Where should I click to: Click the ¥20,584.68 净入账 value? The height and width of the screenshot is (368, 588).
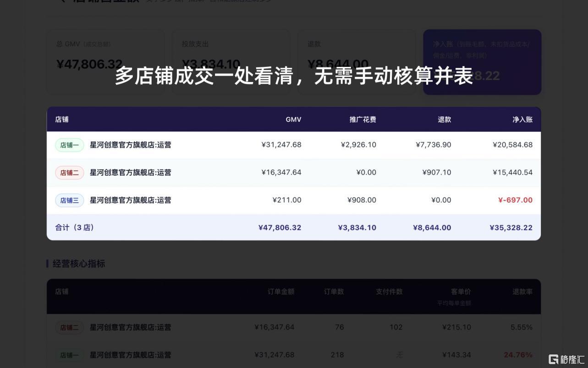tap(512, 145)
